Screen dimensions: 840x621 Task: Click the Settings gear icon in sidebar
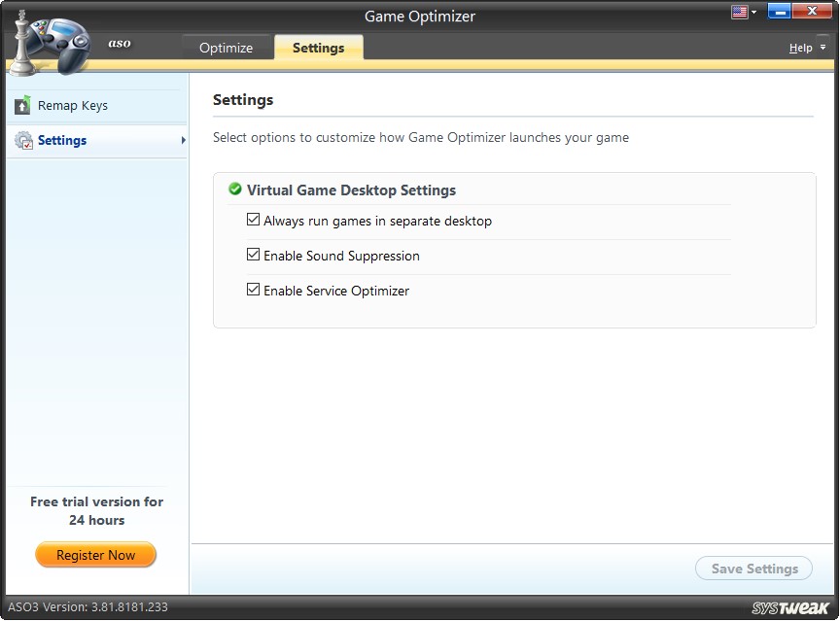point(21,140)
